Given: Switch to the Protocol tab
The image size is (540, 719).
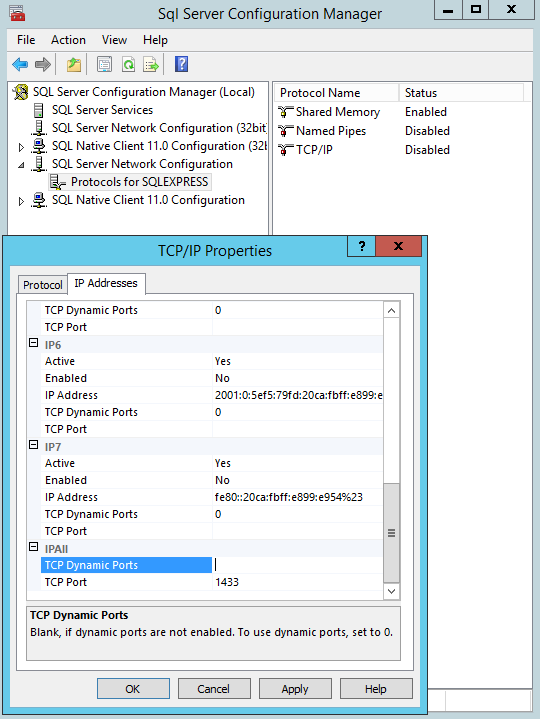Looking at the screenshot, I should [x=43, y=285].
